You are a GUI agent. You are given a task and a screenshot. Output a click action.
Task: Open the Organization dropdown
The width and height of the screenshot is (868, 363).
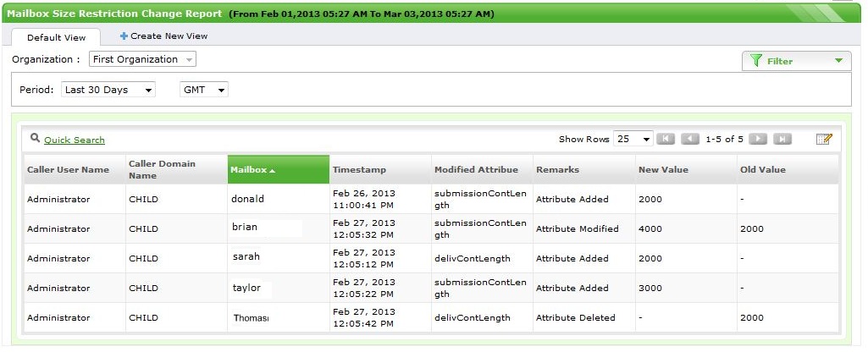tap(142, 59)
